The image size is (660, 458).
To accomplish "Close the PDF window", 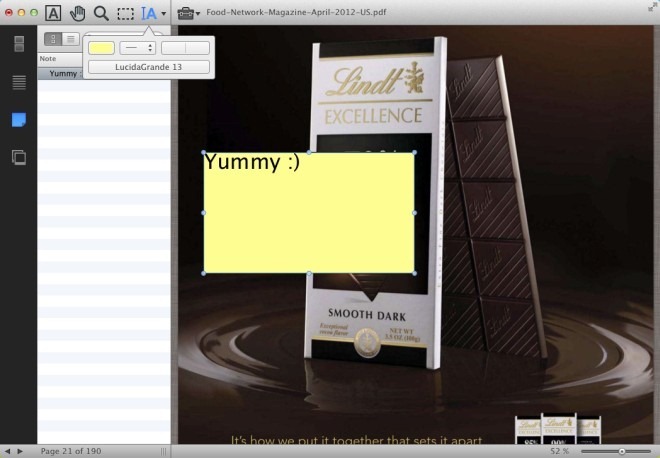I will (x=8, y=13).
